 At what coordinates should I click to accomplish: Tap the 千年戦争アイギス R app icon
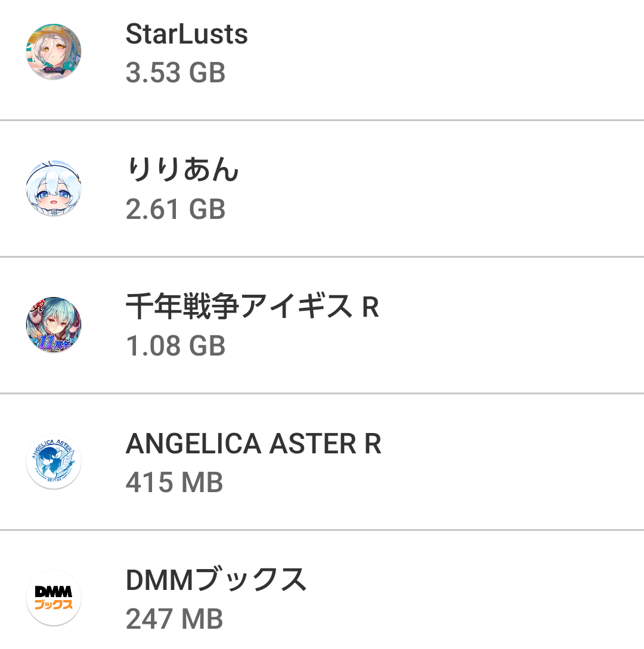pyautogui.click(x=54, y=324)
